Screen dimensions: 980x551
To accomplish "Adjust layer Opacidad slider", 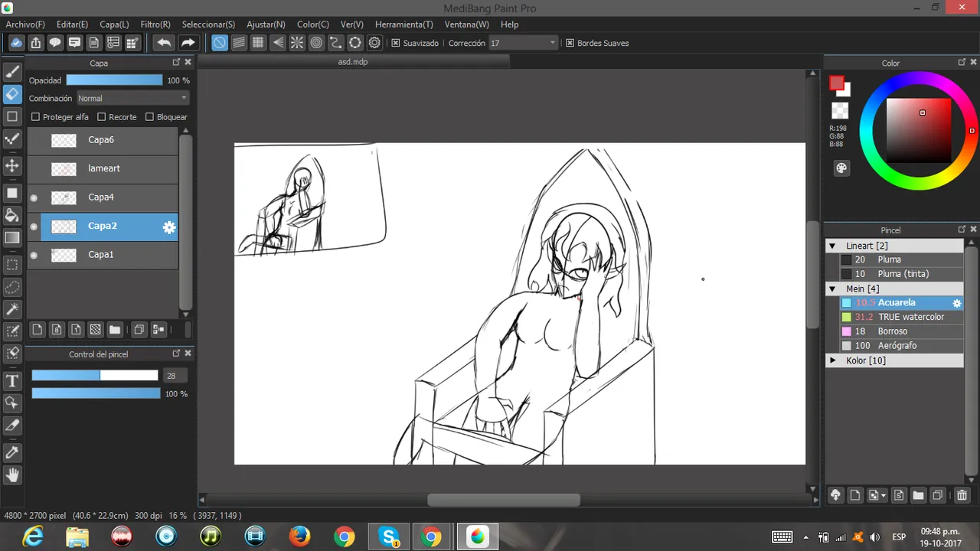I will pos(114,80).
